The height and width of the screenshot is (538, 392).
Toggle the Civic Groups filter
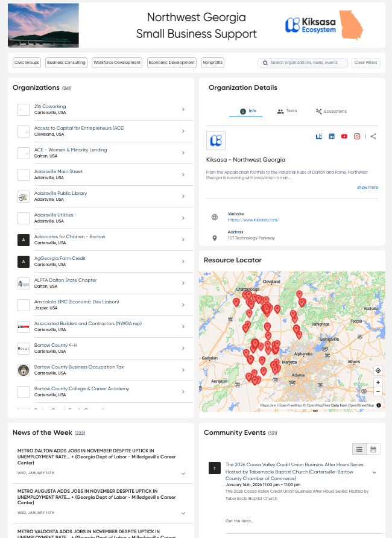click(x=27, y=63)
